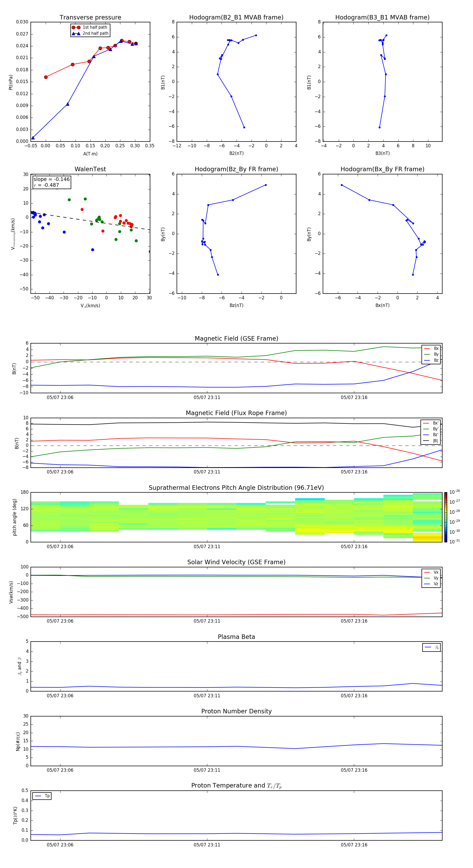Click the Bz(nT) x-axis label
The height and width of the screenshot is (868, 473).
[x=236, y=305]
